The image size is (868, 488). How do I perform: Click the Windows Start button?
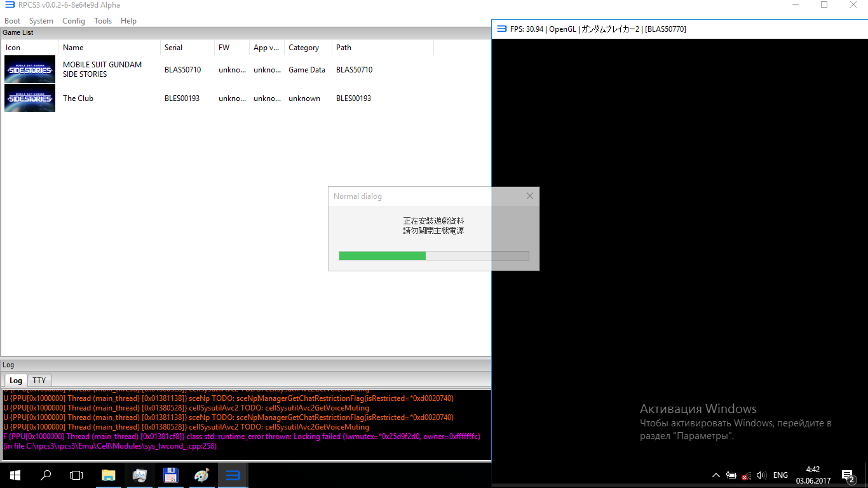click(15, 475)
